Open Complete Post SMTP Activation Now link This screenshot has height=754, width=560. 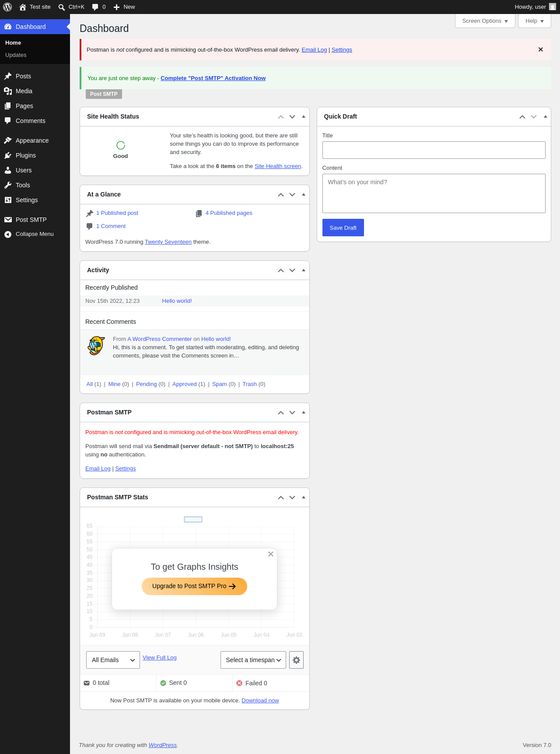(213, 78)
